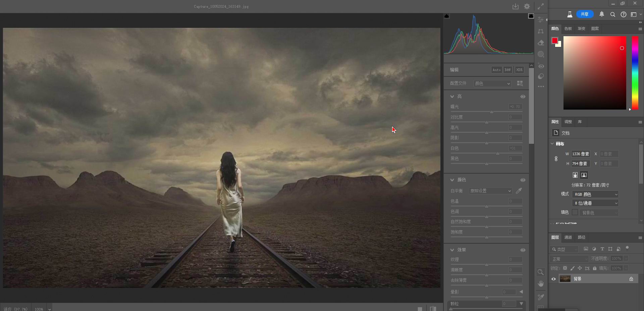Open more image settings ellipsis
The width and height of the screenshot is (644, 311).
point(541,86)
